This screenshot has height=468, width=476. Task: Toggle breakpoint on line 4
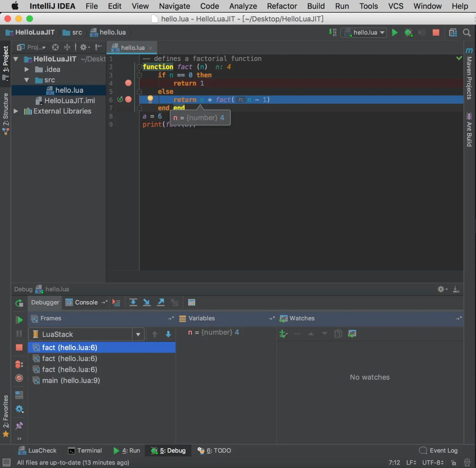128,83
